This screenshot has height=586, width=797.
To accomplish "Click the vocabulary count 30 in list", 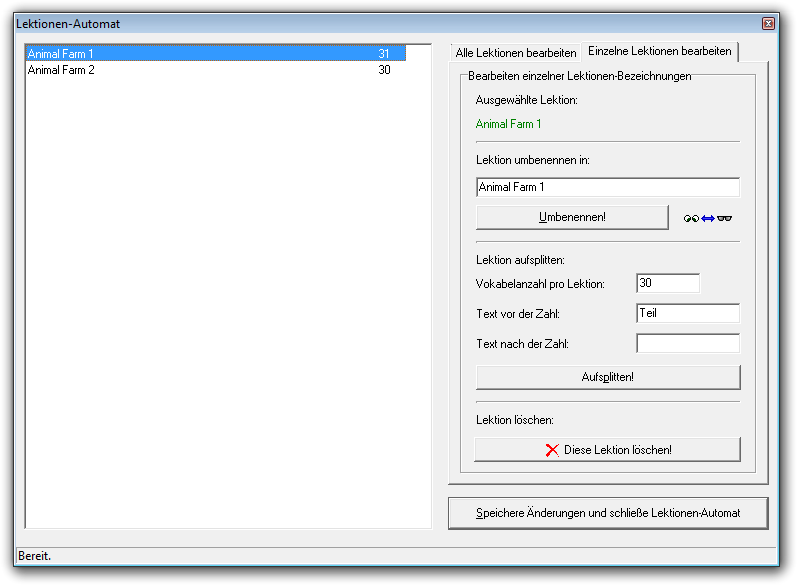I will click(x=384, y=70).
